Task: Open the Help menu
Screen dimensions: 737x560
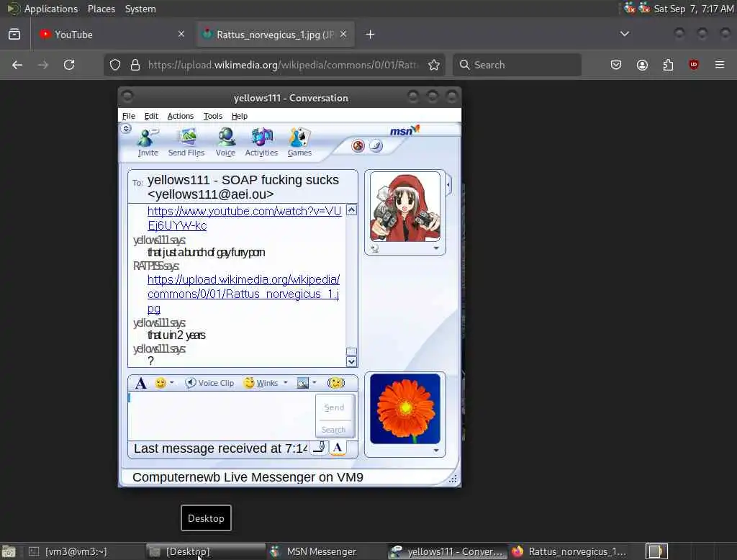Action: (239, 116)
